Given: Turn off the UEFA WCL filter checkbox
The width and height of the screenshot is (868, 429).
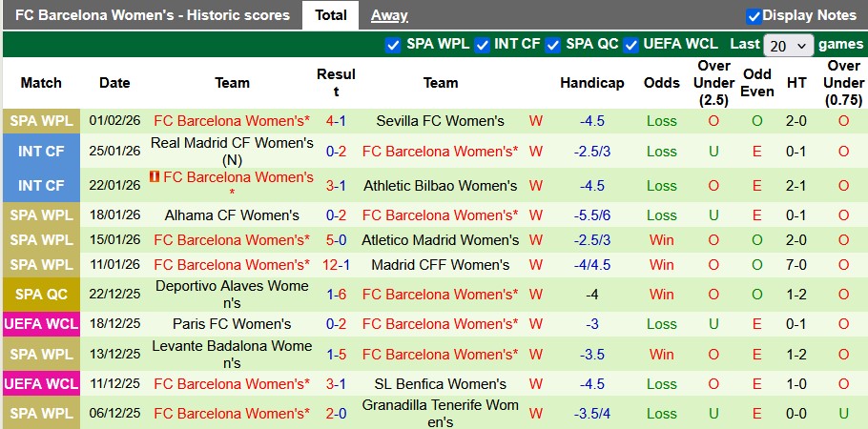Looking at the screenshot, I should tap(630, 45).
